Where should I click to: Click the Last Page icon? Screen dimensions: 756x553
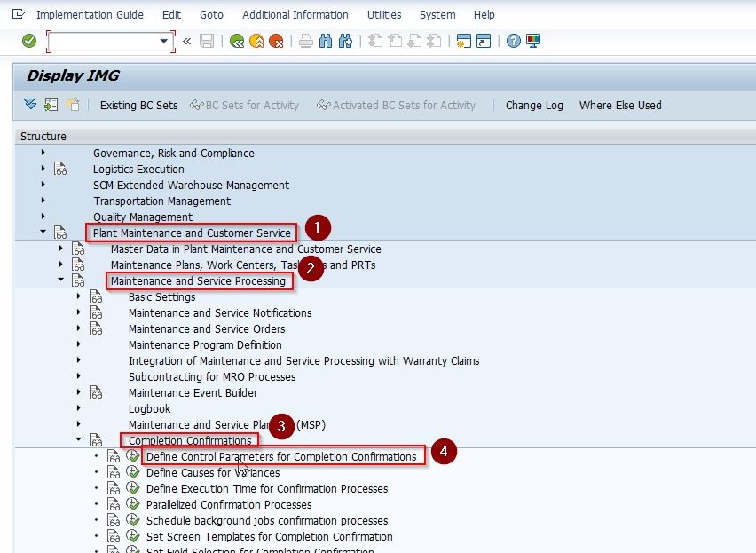pyautogui.click(x=434, y=41)
